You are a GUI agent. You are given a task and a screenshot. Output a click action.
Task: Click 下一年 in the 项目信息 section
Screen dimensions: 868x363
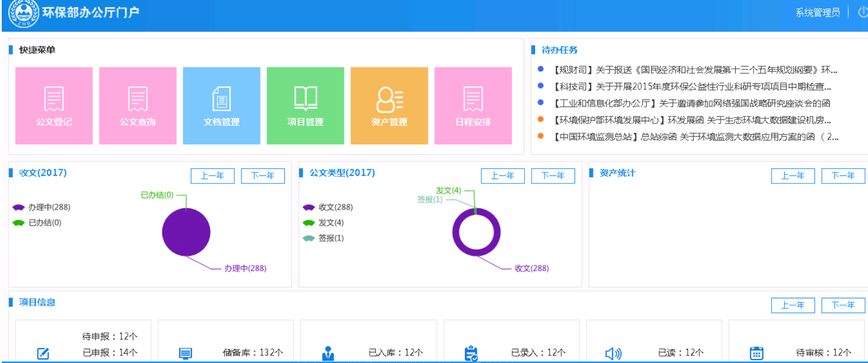tap(843, 305)
